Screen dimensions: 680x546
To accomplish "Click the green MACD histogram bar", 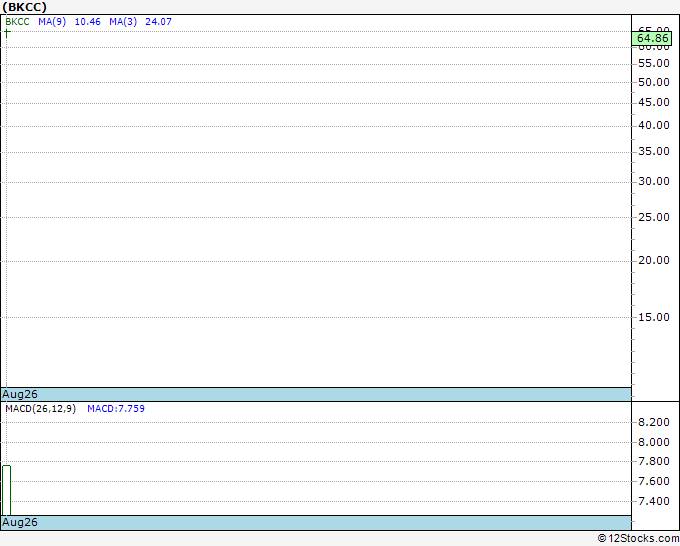I will [6, 490].
